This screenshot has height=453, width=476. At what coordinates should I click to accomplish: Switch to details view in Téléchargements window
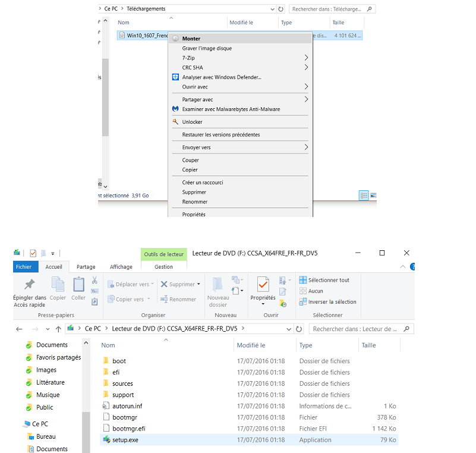pyautogui.click(x=363, y=196)
